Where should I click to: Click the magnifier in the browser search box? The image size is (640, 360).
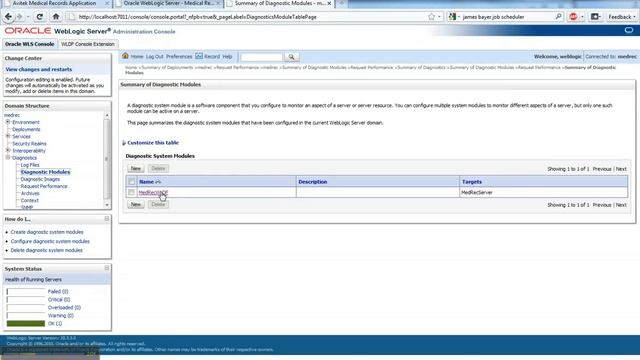point(558,16)
